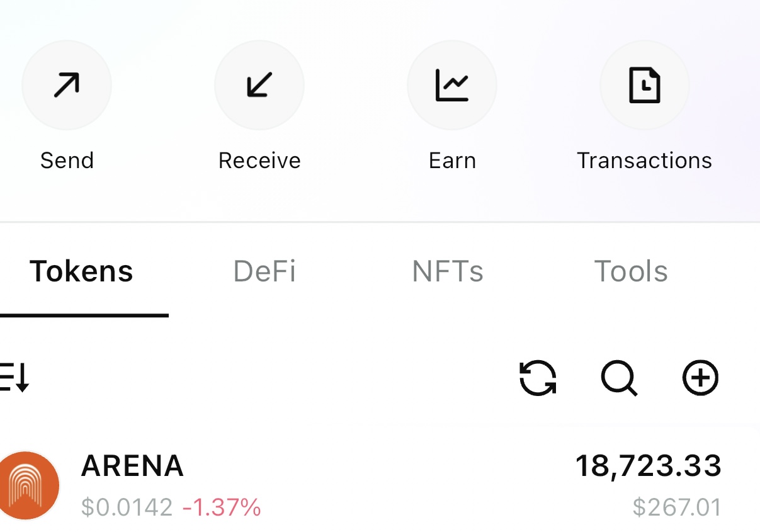Open token search with magnifier icon
This screenshot has height=532, width=760.
(x=619, y=378)
